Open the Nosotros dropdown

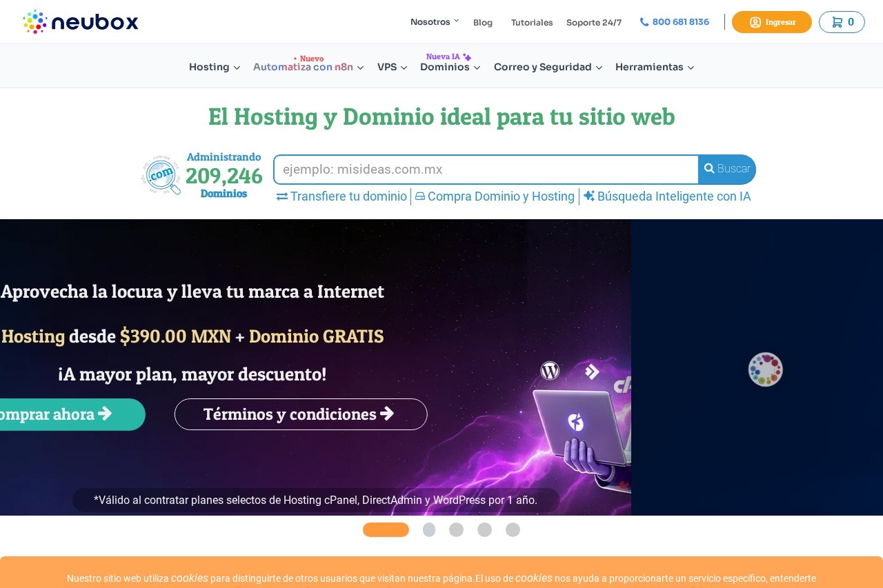coord(434,22)
